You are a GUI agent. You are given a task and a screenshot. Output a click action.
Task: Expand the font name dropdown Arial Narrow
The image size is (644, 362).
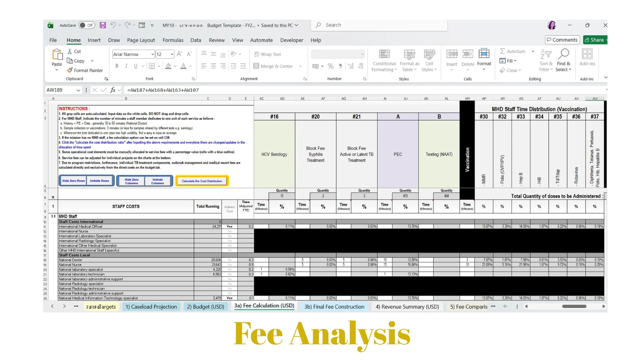[153, 54]
